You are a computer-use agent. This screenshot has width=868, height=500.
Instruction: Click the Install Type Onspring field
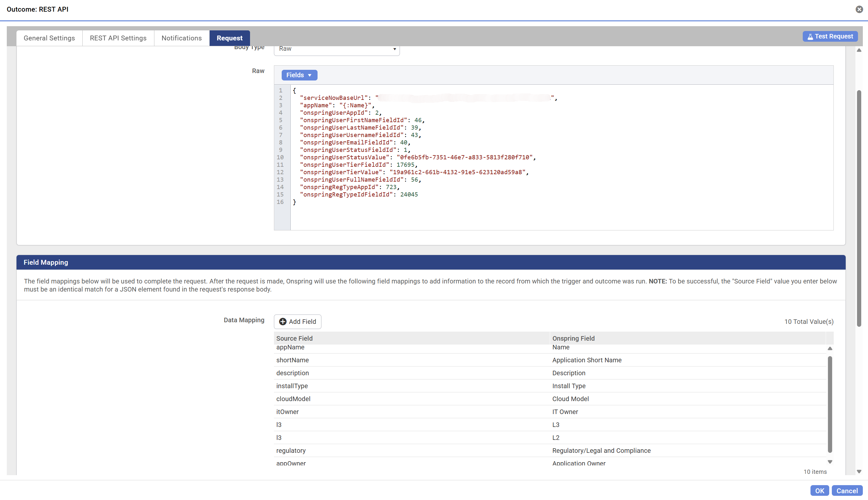tap(688, 386)
